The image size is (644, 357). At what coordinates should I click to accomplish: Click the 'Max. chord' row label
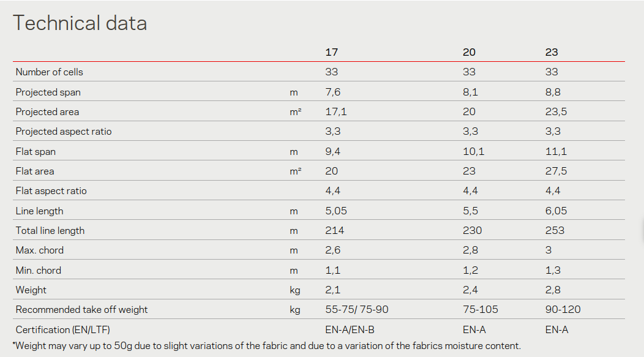39,250
